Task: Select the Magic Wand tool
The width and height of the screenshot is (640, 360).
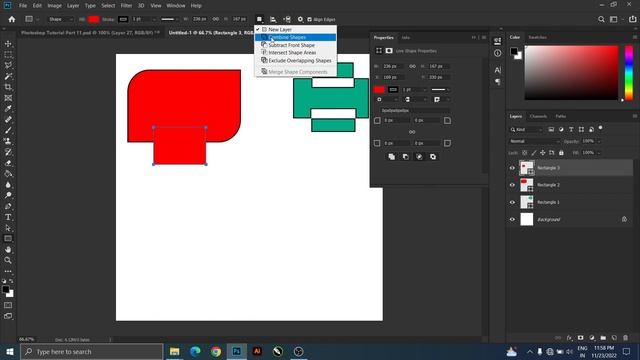Action: click(8, 76)
